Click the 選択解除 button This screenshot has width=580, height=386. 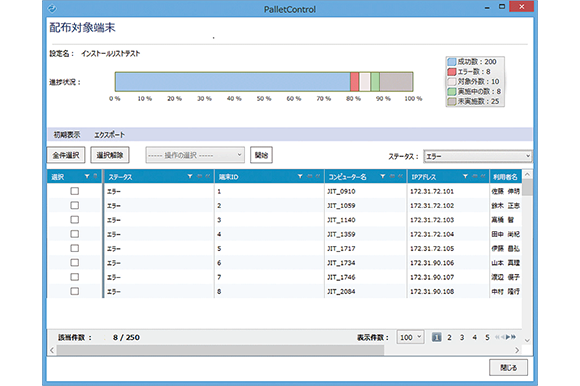(x=110, y=155)
